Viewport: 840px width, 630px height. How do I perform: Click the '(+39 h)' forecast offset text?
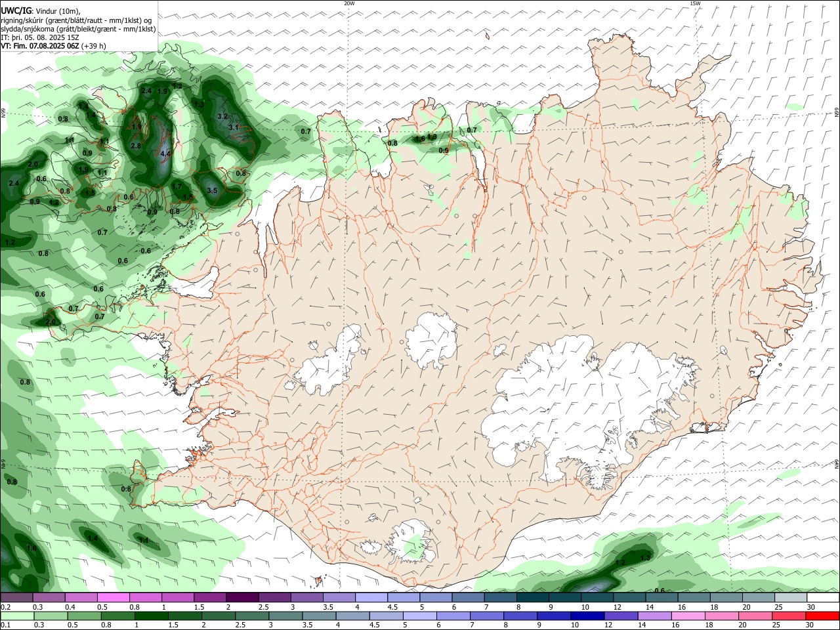click(x=94, y=46)
